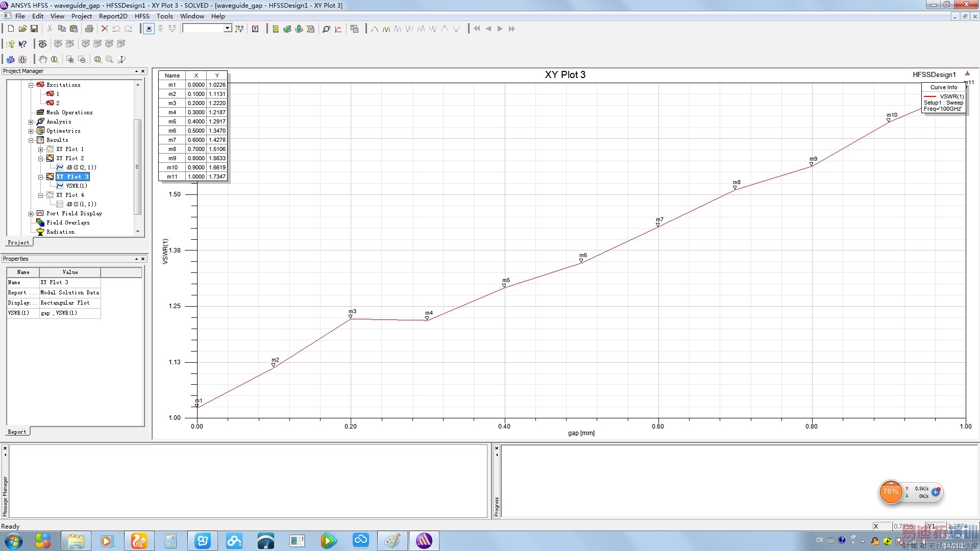Expand the XY Plot 1 node
The height and width of the screenshot is (551, 980).
click(41, 149)
